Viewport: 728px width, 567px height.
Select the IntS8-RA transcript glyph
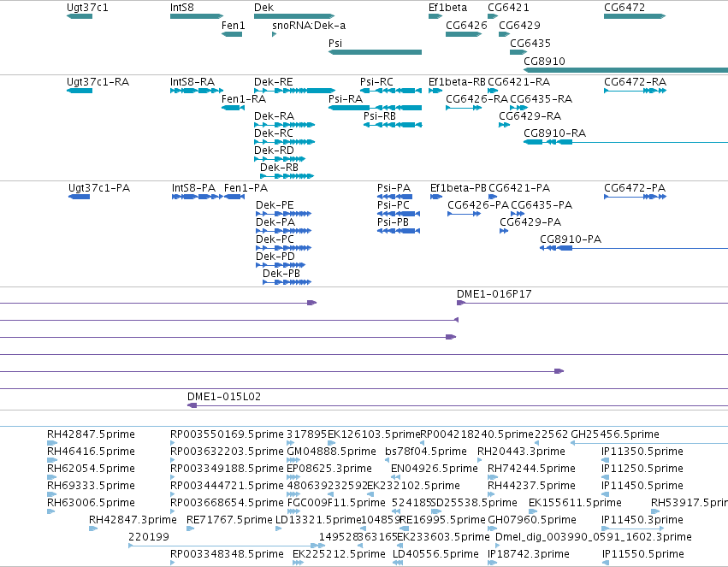[197, 91]
